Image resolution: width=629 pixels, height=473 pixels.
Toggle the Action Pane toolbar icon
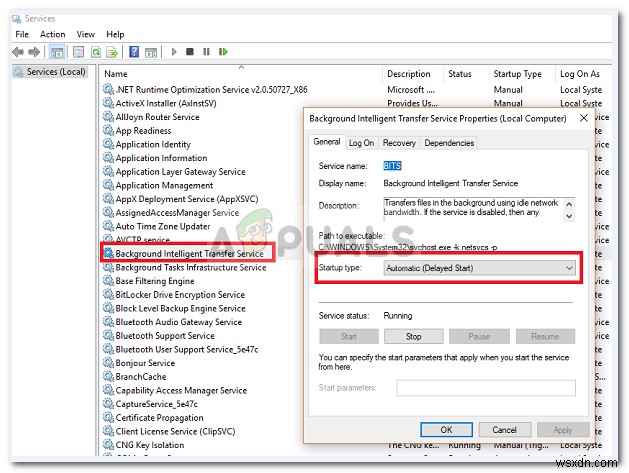coord(151,52)
